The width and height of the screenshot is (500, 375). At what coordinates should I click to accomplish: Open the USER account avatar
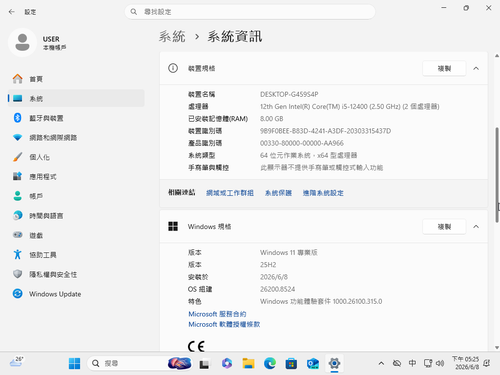(22, 42)
